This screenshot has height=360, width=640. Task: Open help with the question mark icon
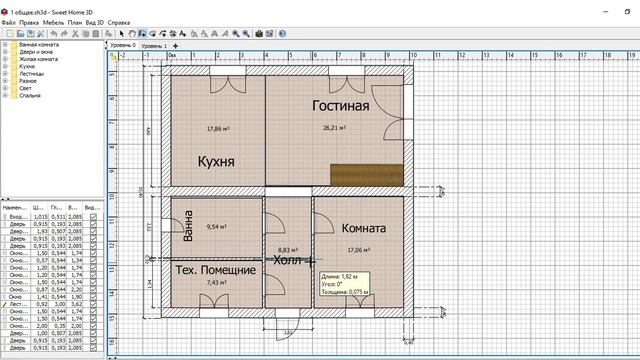[x=282, y=34]
